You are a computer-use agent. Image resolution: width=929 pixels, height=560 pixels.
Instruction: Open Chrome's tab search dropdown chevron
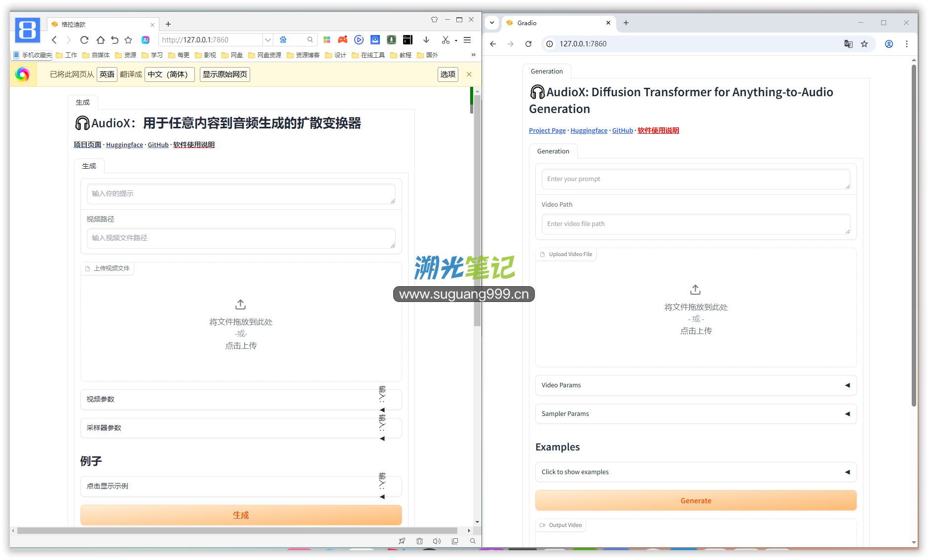(492, 23)
